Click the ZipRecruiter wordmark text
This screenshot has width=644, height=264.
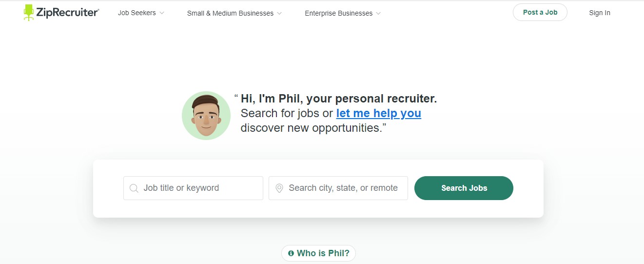[x=68, y=13]
